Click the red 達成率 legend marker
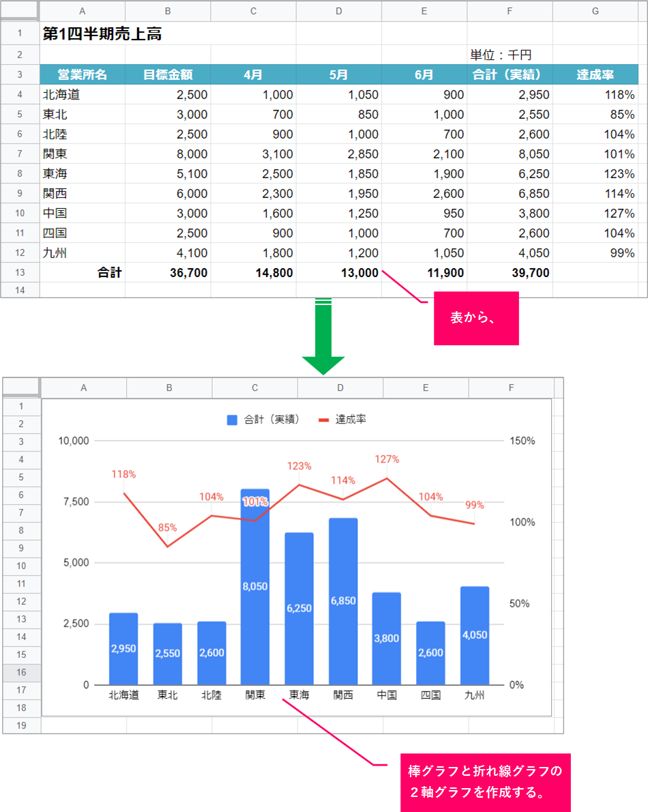Image resolution: width=648 pixels, height=812 pixels. click(x=324, y=420)
